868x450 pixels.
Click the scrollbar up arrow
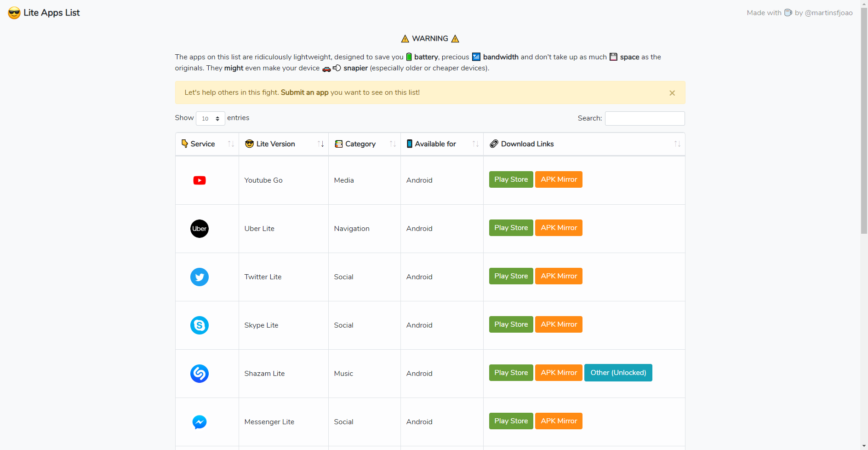click(x=864, y=3)
